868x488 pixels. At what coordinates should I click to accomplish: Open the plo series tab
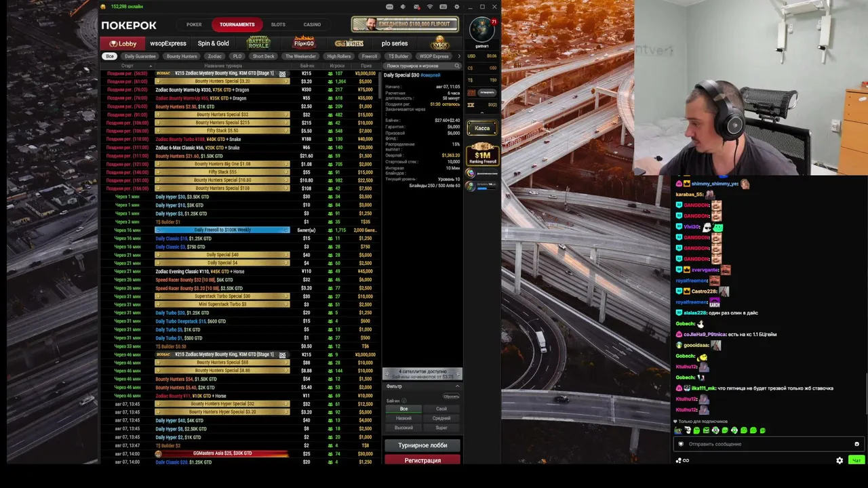(x=395, y=43)
